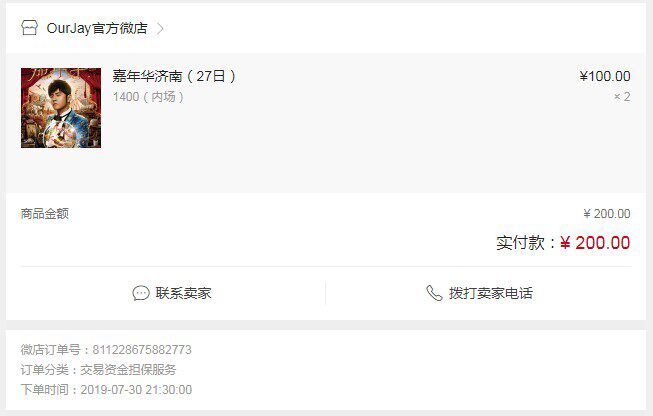Click the shop storefront icon
The height and width of the screenshot is (416, 653).
[x=29, y=28]
